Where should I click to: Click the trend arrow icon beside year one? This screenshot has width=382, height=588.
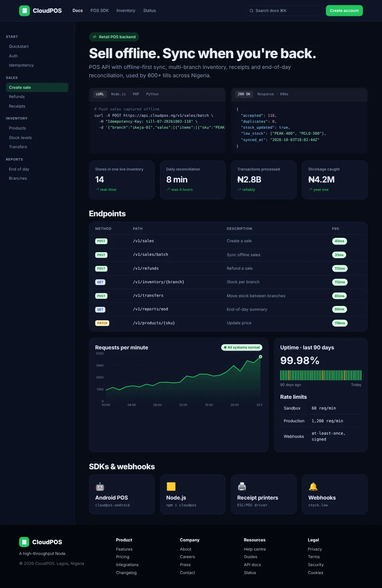pos(310,190)
